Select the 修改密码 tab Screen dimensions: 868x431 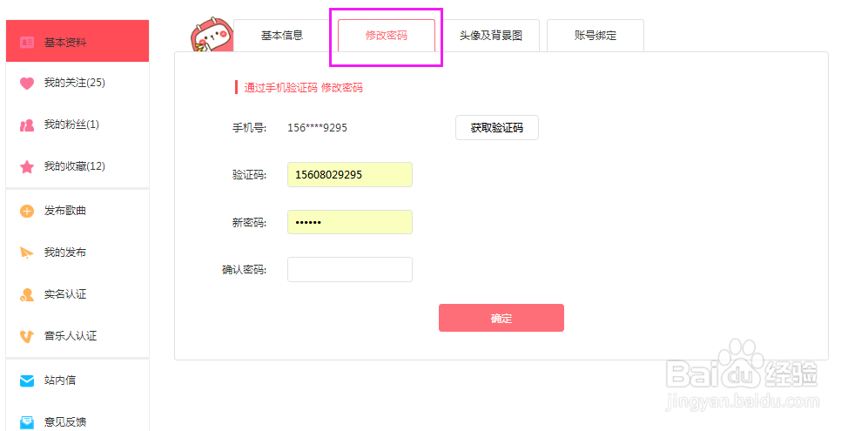387,36
